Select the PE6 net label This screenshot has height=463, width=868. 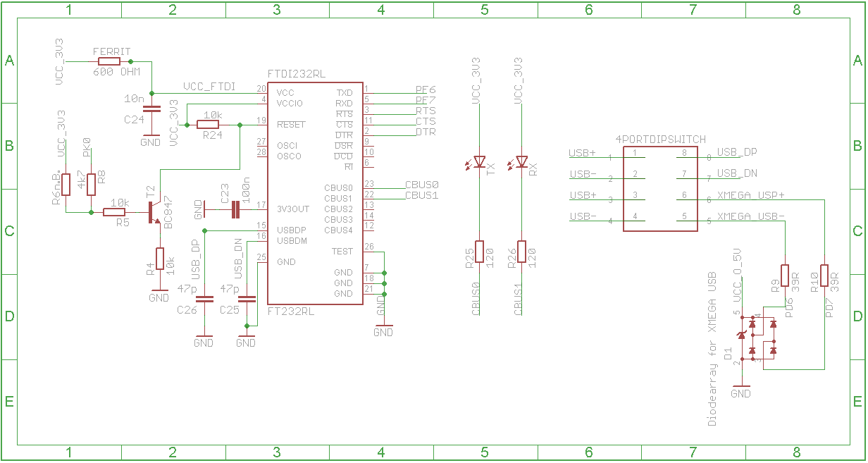pyautogui.click(x=426, y=89)
